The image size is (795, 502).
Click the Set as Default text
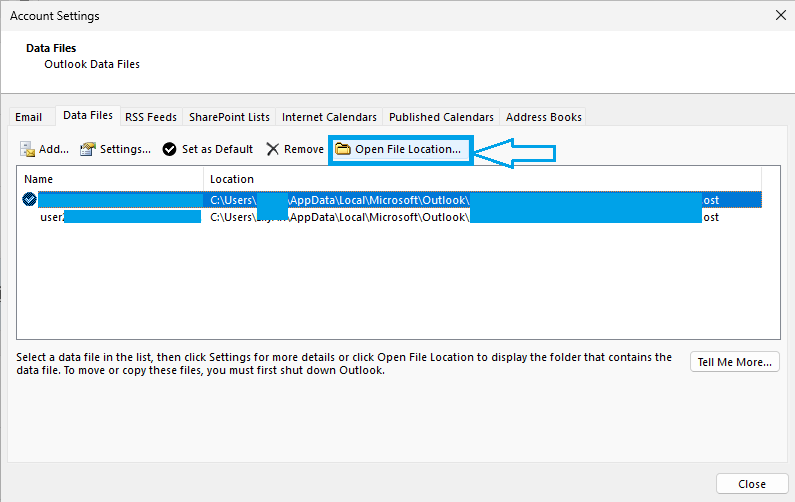click(217, 149)
